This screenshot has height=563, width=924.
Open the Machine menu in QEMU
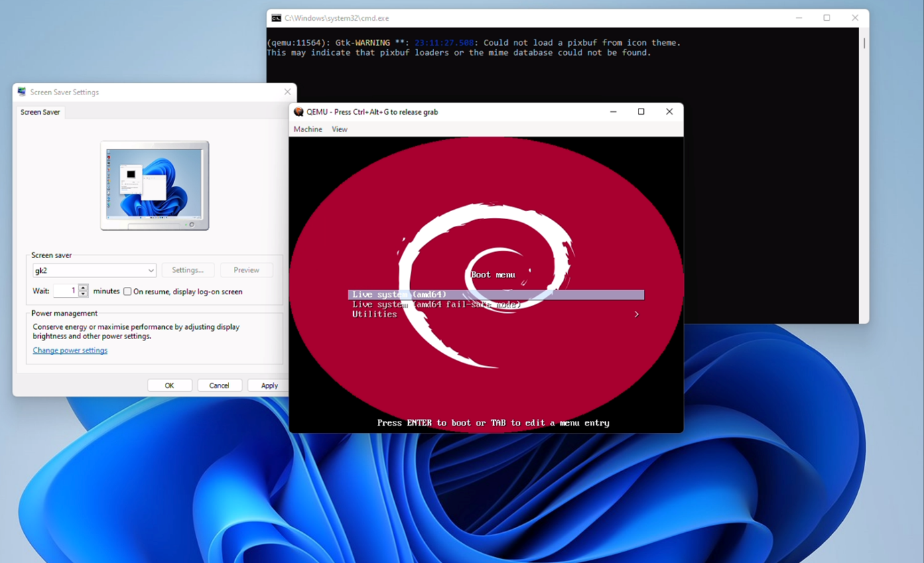308,129
